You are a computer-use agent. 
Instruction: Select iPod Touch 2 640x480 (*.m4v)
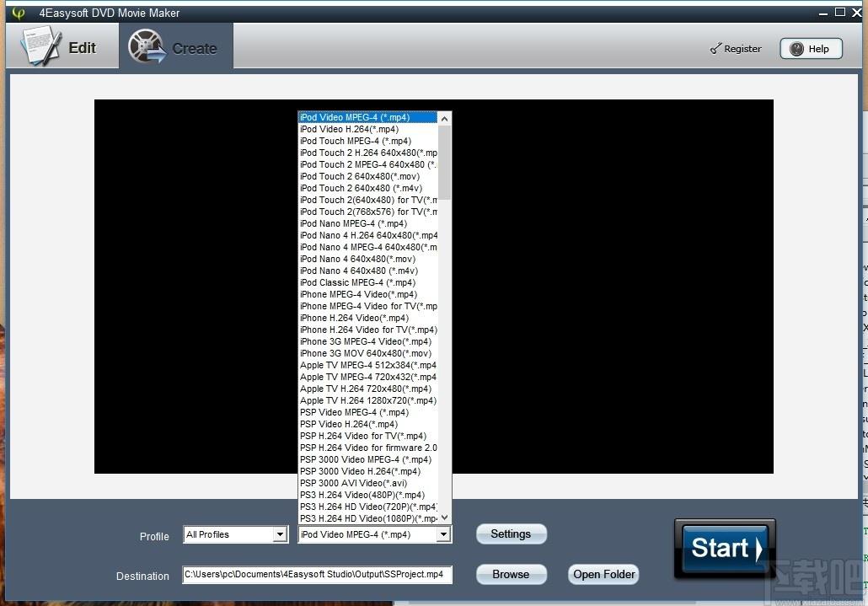coord(368,188)
